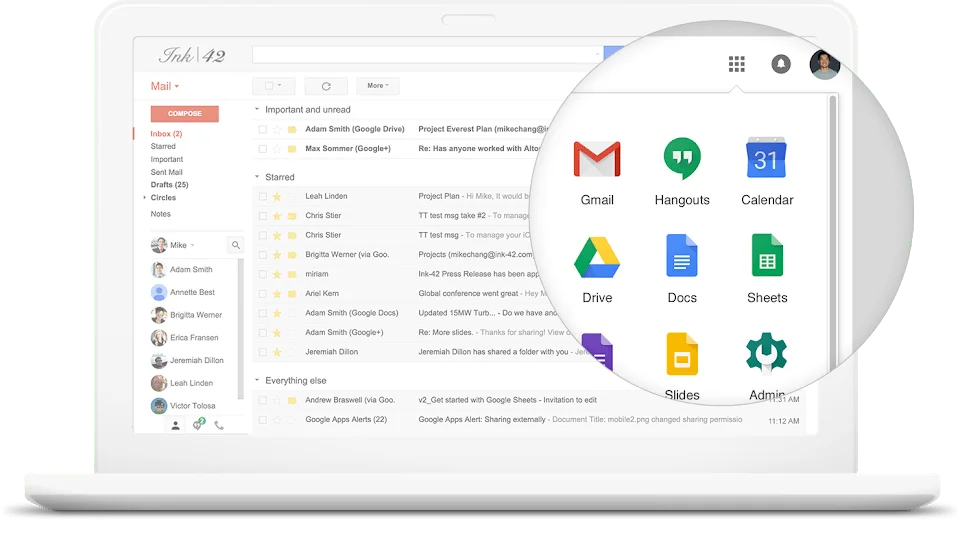Collapse the Starred section
Screen dimensions: 960x536
(257, 177)
